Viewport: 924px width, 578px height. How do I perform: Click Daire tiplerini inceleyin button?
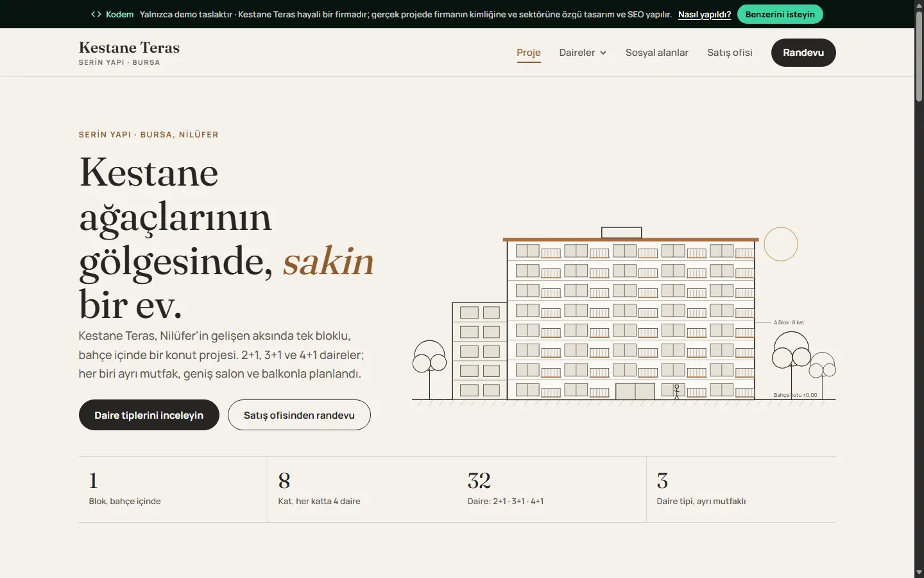point(149,415)
